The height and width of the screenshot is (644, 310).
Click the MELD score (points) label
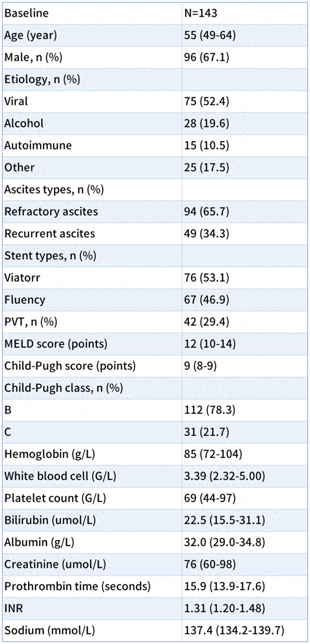56,344
